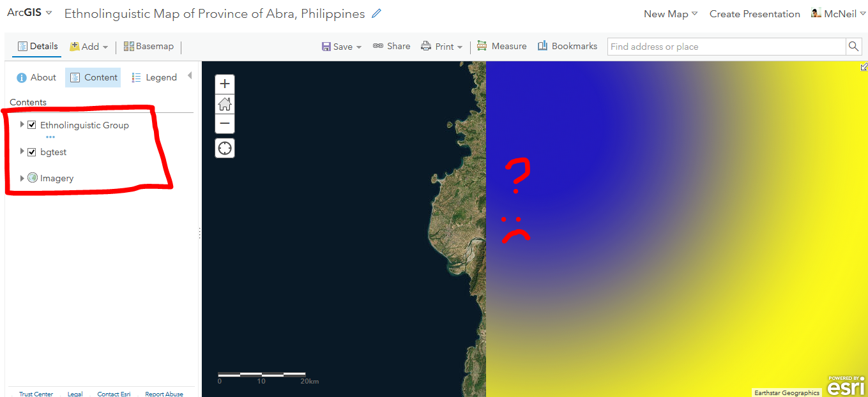Toggle the Details panel button
This screenshot has width=868, height=397.
point(38,46)
